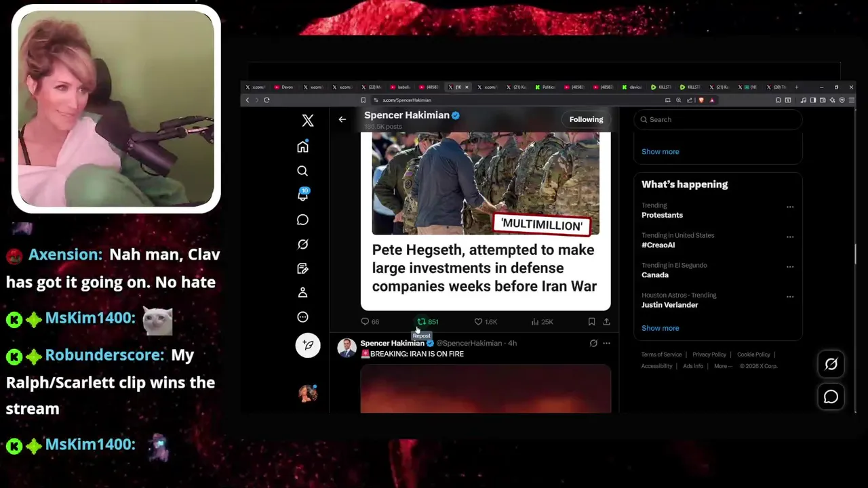Click Grok icon on IRAN IS ON FIRE post
Image resolution: width=868 pixels, height=488 pixels.
(593, 343)
